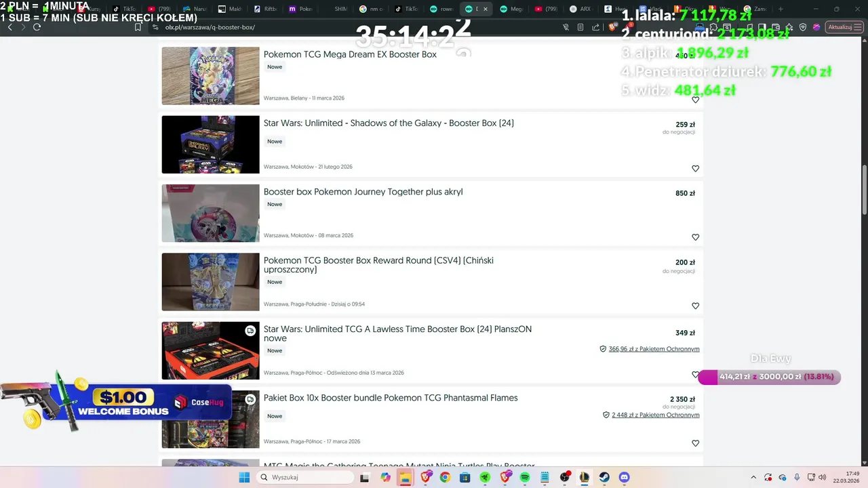
Task: Open volume control in system tray
Action: click(x=823, y=478)
